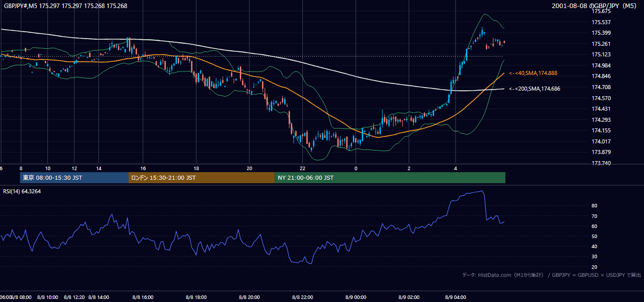The width and height of the screenshot is (644, 302).
Task: Select RSI scale value 60
Action: [x=595, y=226]
